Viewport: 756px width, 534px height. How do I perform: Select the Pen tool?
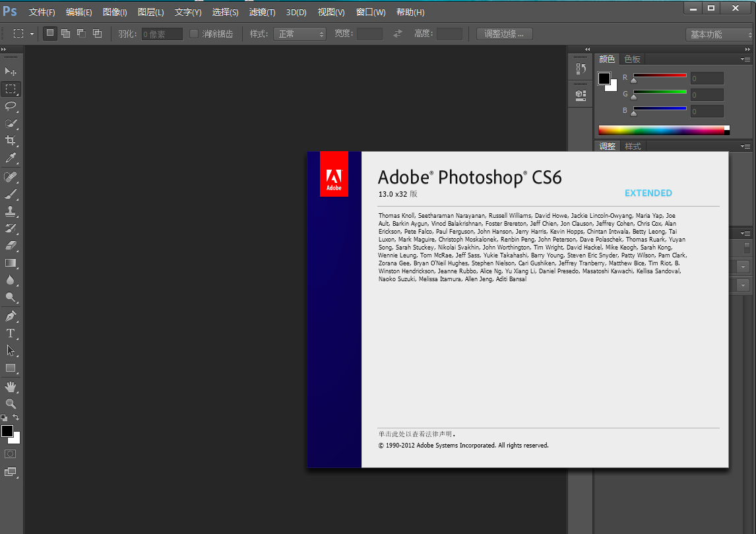click(x=11, y=316)
